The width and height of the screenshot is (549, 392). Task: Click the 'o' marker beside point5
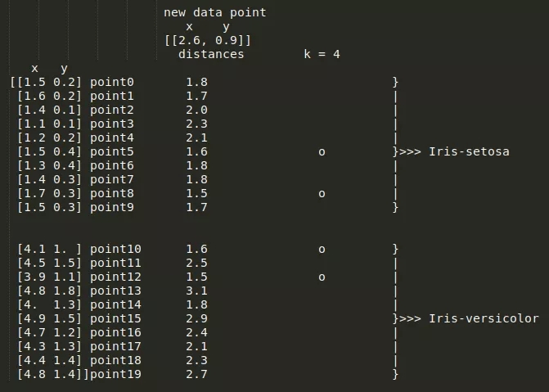click(x=322, y=151)
